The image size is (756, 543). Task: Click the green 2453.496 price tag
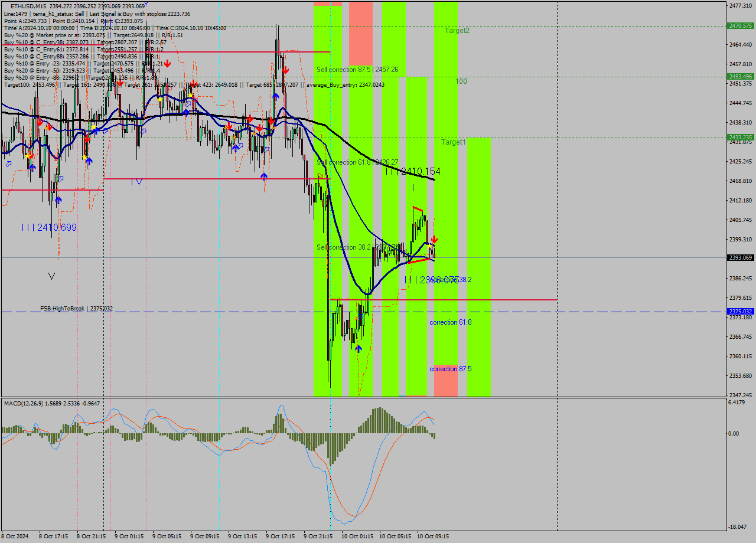[x=741, y=77]
